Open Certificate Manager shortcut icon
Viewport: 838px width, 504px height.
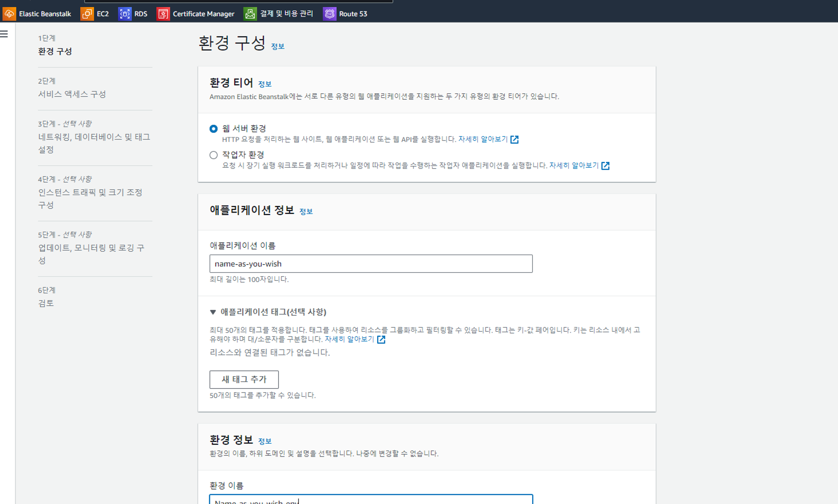(163, 14)
